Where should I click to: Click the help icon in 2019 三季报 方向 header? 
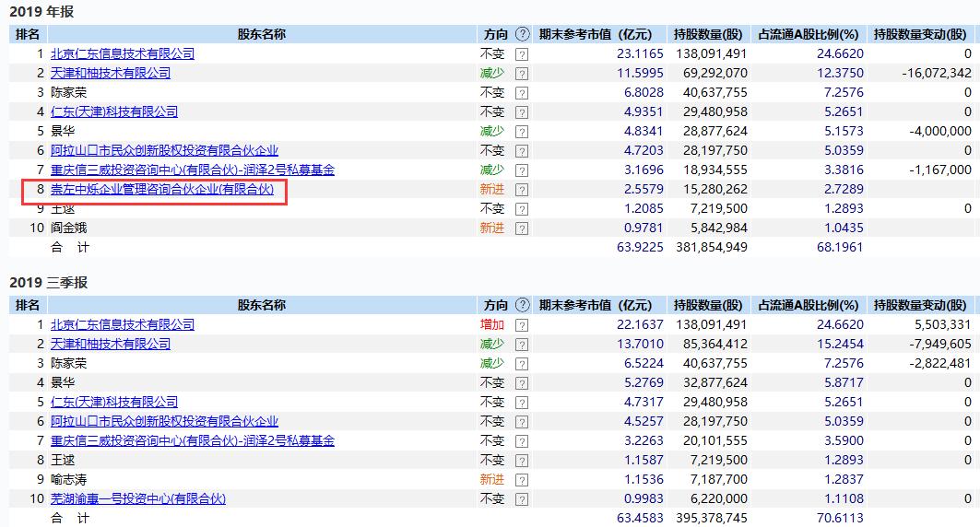click(x=523, y=305)
